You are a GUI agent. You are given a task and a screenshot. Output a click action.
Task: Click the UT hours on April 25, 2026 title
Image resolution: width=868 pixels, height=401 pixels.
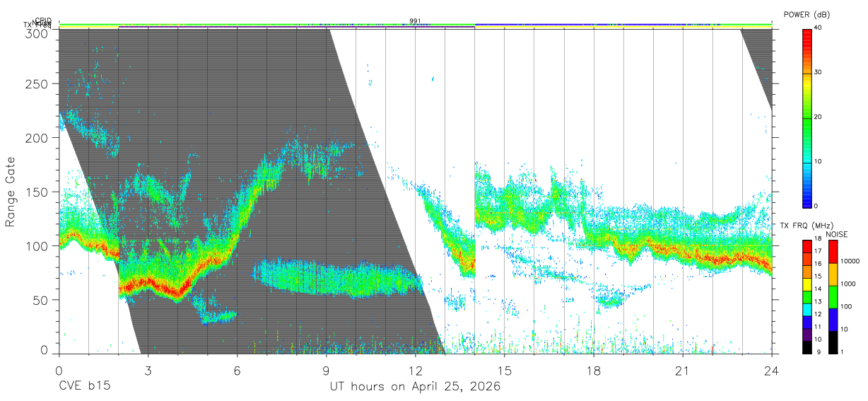point(415,387)
